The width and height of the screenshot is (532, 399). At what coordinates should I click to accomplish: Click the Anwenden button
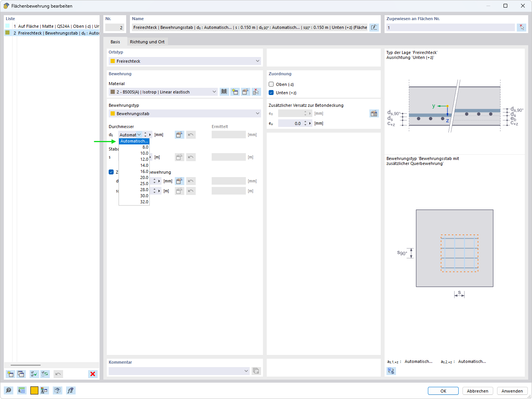pos(512,391)
